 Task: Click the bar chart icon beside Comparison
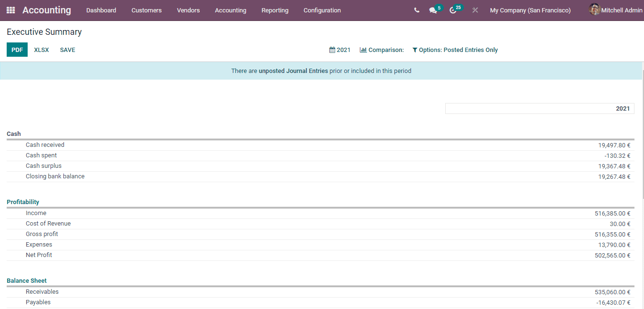(363, 50)
